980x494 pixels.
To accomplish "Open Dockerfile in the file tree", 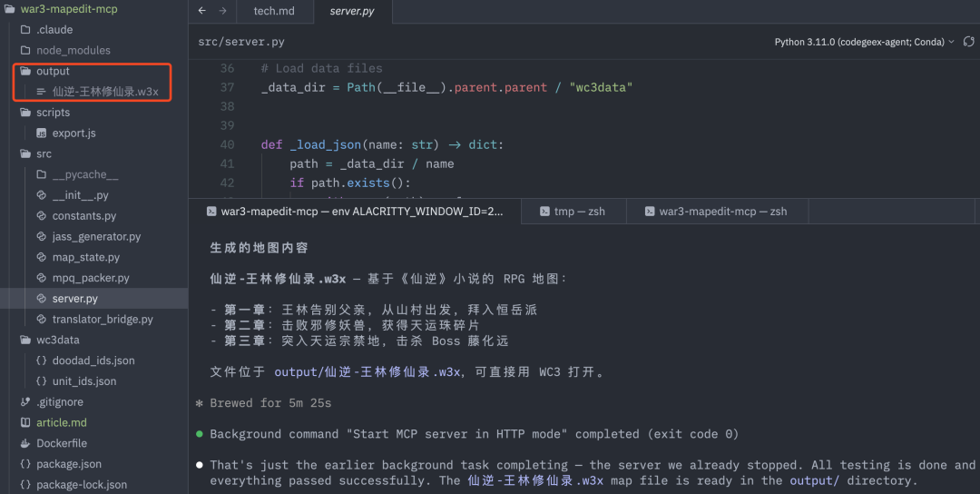I will click(x=62, y=443).
